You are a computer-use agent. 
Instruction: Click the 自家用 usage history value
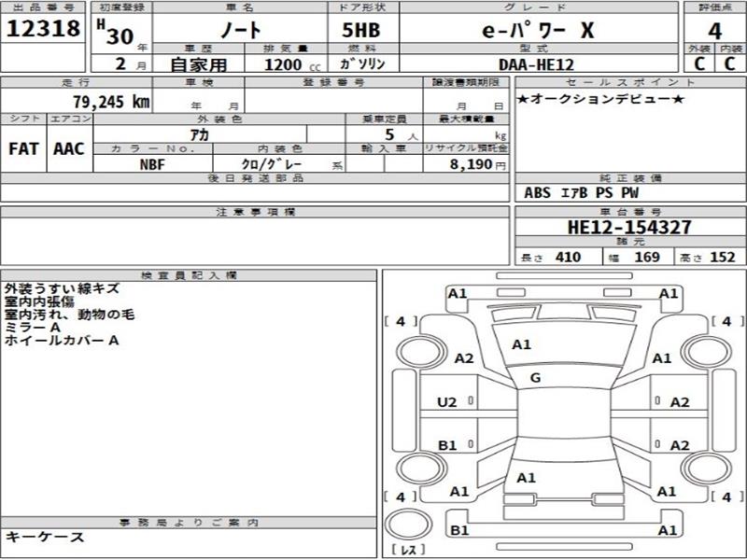(199, 64)
